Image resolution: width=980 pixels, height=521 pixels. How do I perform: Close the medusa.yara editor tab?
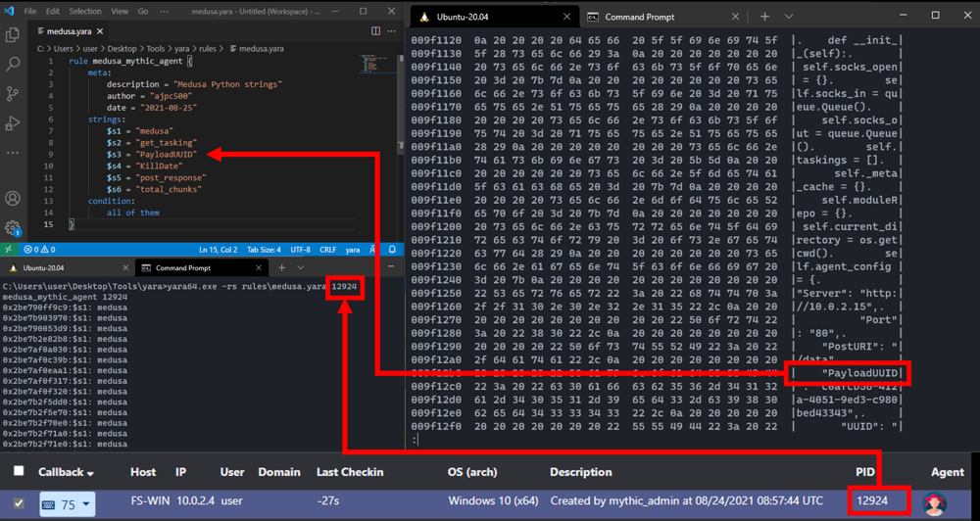[x=100, y=30]
